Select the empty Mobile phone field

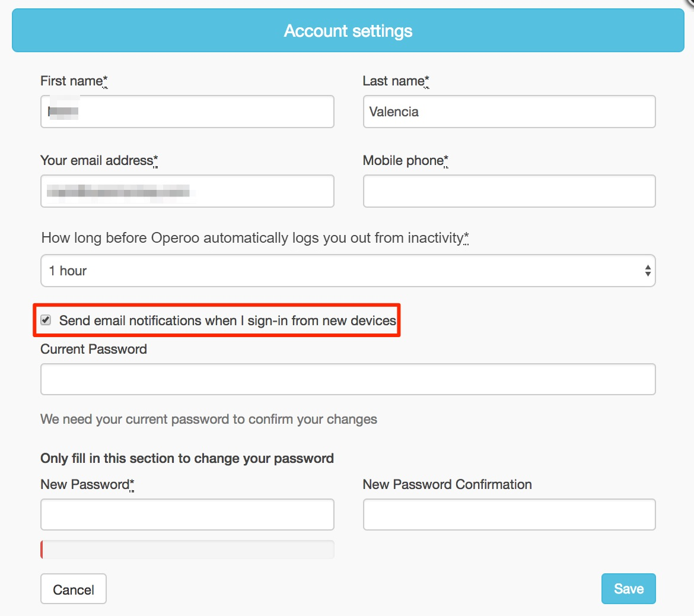point(509,191)
